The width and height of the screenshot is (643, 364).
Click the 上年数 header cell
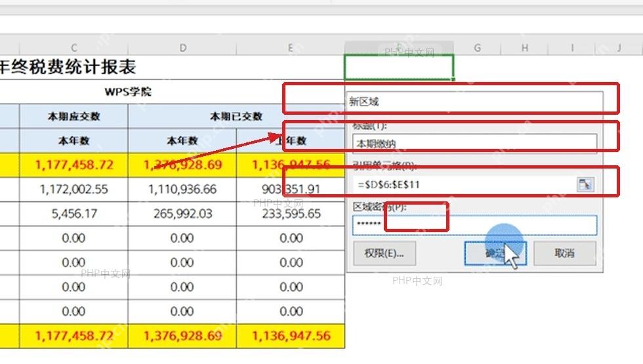pos(291,140)
